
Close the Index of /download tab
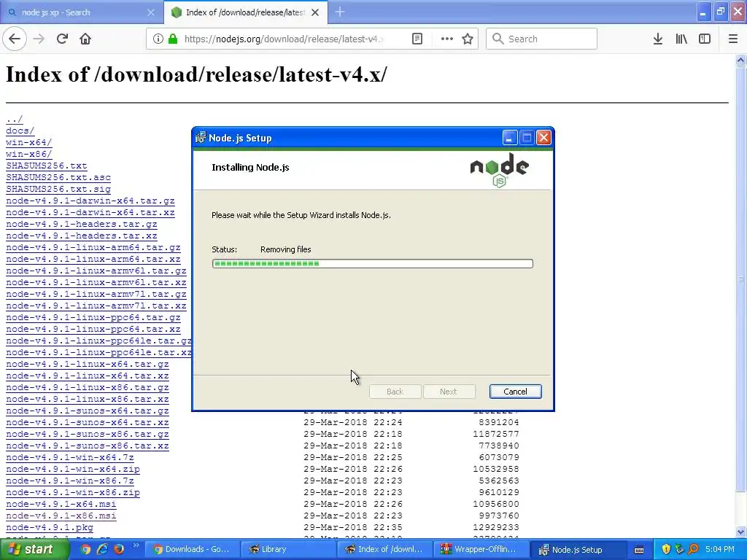[315, 12]
